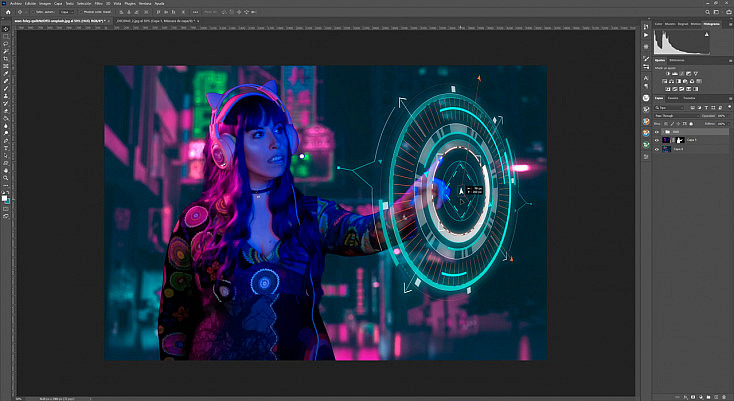The height and width of the screenshot is (401, 734).
Task: Add an Invert adjustment layer
Action: (668, 89)
